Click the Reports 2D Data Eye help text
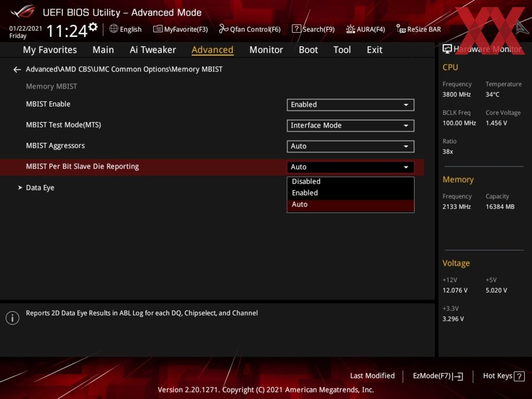This screenshot has width=532, height=399. (142, 313)
